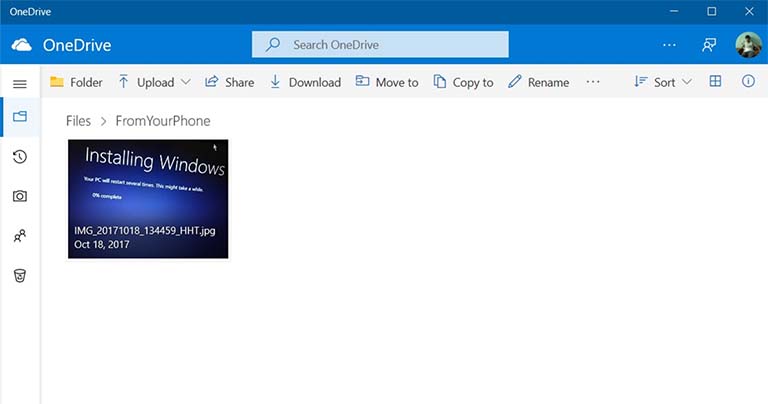
Task: Open the feedback person-chat icon
Action: tap(709, 45)
